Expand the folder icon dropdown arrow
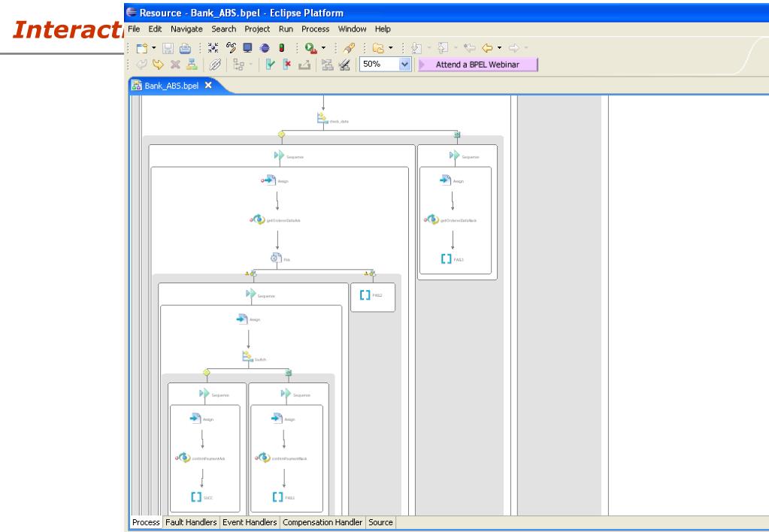Screen dimensions: 769x532 tap(390, 48)
